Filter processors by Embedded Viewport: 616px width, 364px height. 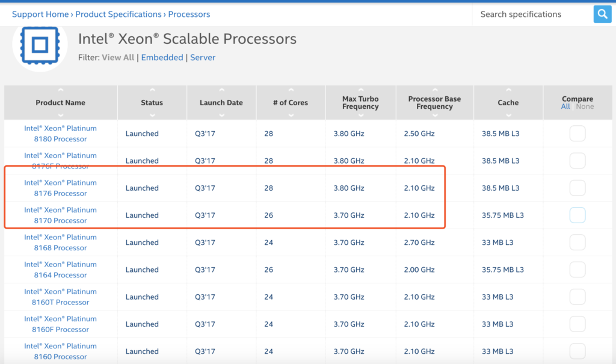point(162,57)
